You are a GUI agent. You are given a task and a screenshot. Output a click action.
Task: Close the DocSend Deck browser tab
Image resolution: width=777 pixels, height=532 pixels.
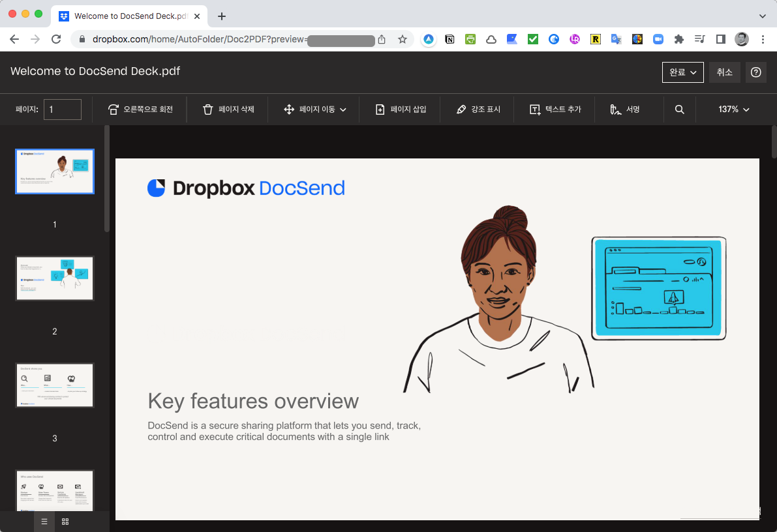(x=197, y=16)
